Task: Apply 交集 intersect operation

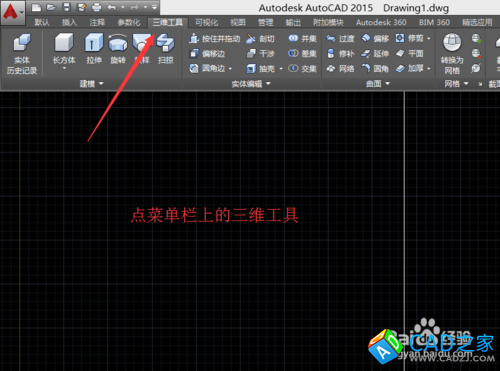Action: [x=302, y=69]
